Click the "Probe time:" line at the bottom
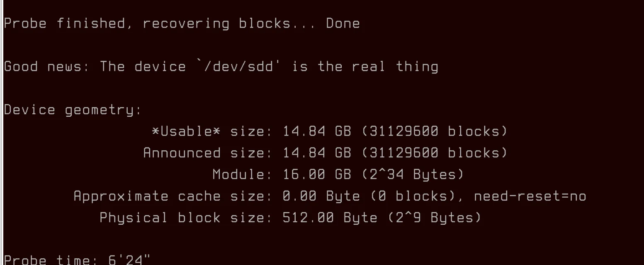This screenshot has width=644, height=265. click(77, 260)
